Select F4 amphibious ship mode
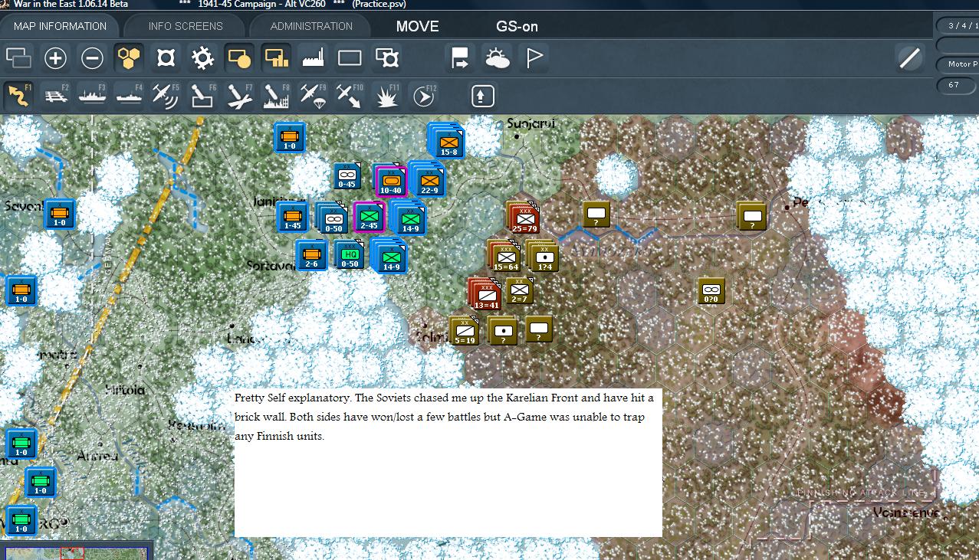Image resolution: width=979 pixels, height=560 pixels. click(129, 96)
